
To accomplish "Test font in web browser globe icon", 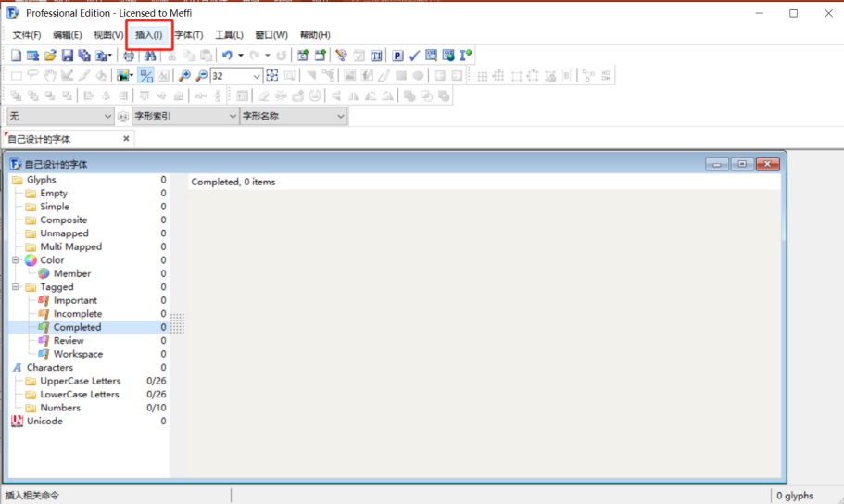I will tap(448, 55).
